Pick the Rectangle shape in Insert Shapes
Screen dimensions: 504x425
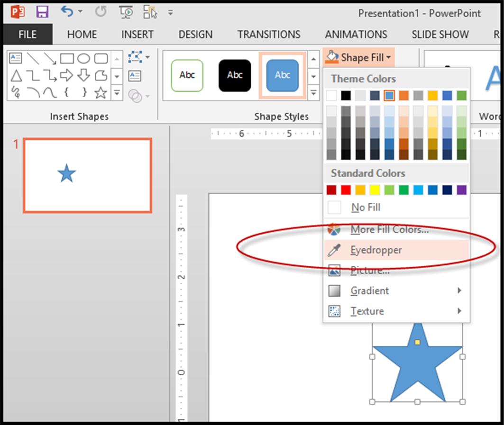pyautogui.click(x=67, y=58)
